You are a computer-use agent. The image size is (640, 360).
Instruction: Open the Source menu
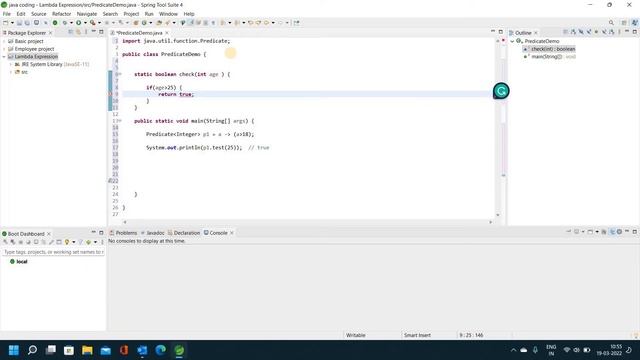[39, 14]
